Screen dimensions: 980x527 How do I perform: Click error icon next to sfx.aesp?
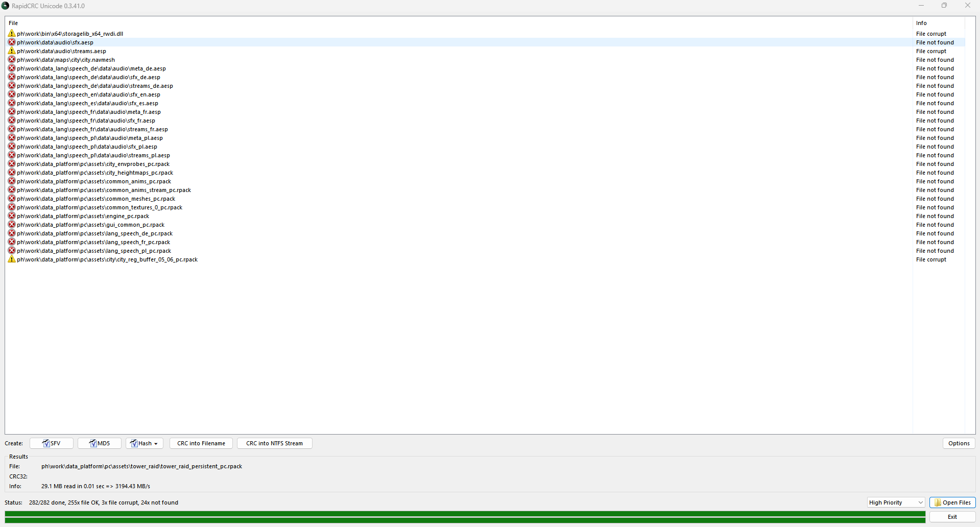pyautogui.click(x=12, y=42)
